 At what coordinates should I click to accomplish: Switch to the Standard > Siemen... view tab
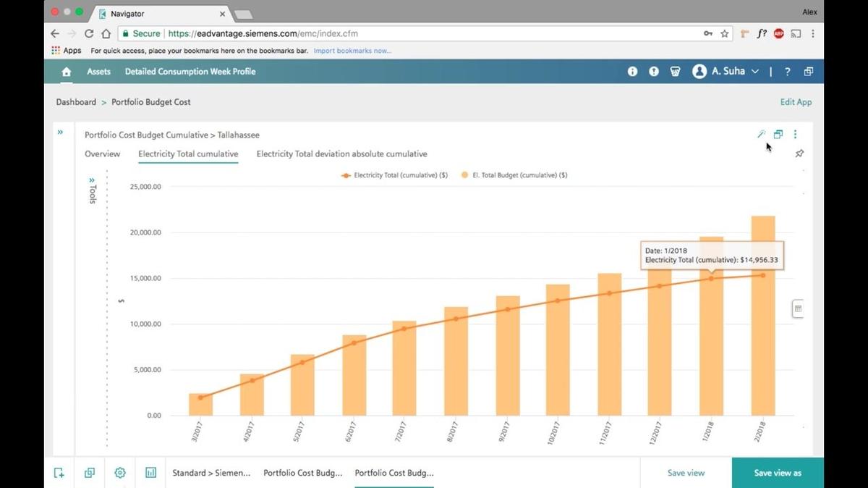[211, 473]
